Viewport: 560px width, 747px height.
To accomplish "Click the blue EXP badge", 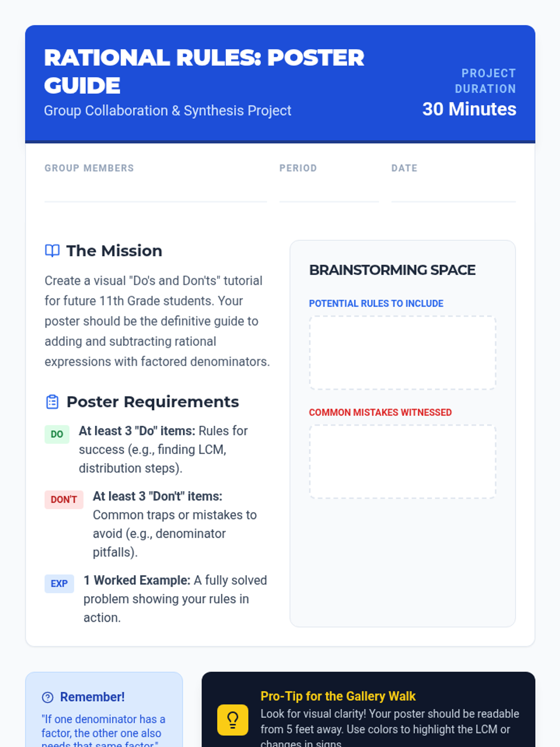I will coord(59,584).
